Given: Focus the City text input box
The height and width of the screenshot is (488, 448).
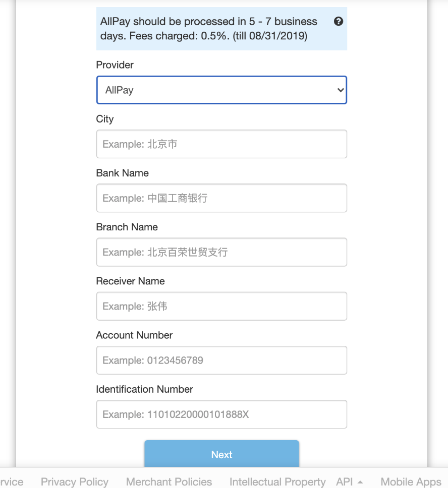Looking at the screenshot, I should coord(221,144).
